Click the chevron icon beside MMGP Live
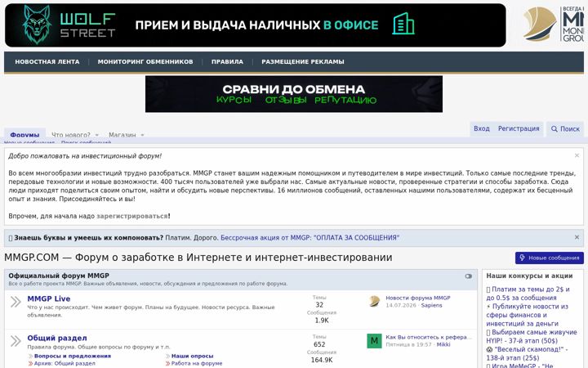Screen dimensions: 588x368 pos(16,302)
